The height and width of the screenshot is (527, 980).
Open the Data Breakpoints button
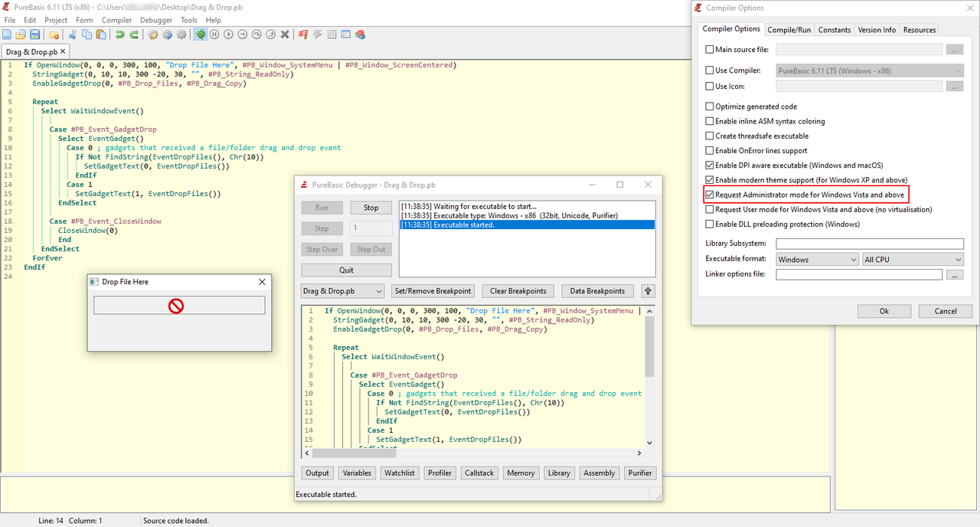click(x=598, y=291)
